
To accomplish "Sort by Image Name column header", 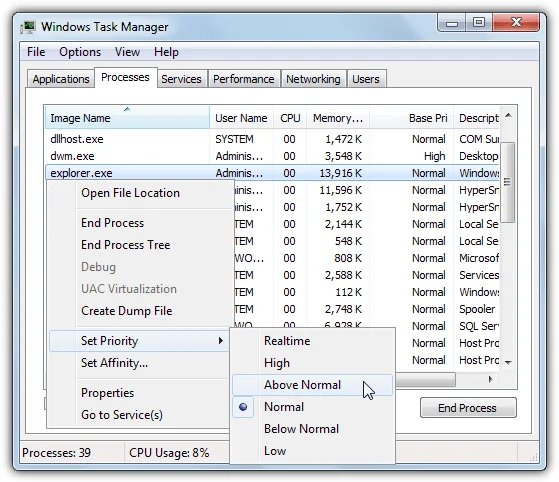I will (x=127, y=118).
